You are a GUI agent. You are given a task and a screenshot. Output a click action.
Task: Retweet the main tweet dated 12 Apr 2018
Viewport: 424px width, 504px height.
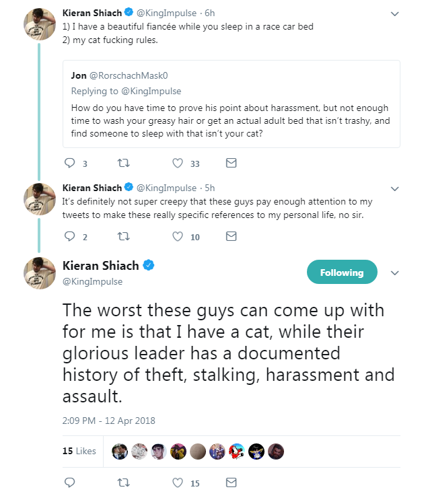tap(123, 482)
